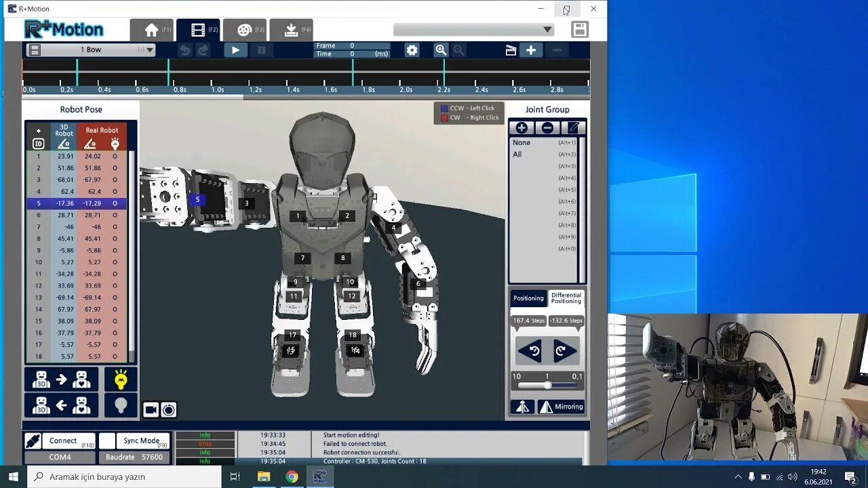Click the symmetry flip icon beside Mirroring

pyautogui.click(x=522, y=407)
